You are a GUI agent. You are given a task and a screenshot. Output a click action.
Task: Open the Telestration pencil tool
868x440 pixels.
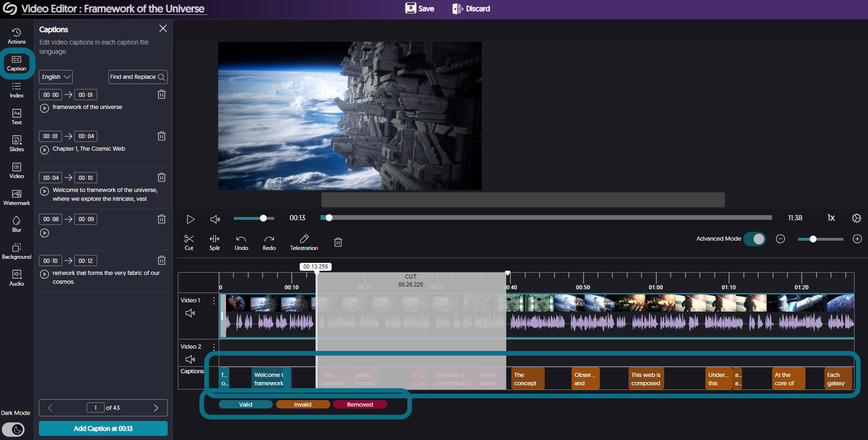point(304,242)
